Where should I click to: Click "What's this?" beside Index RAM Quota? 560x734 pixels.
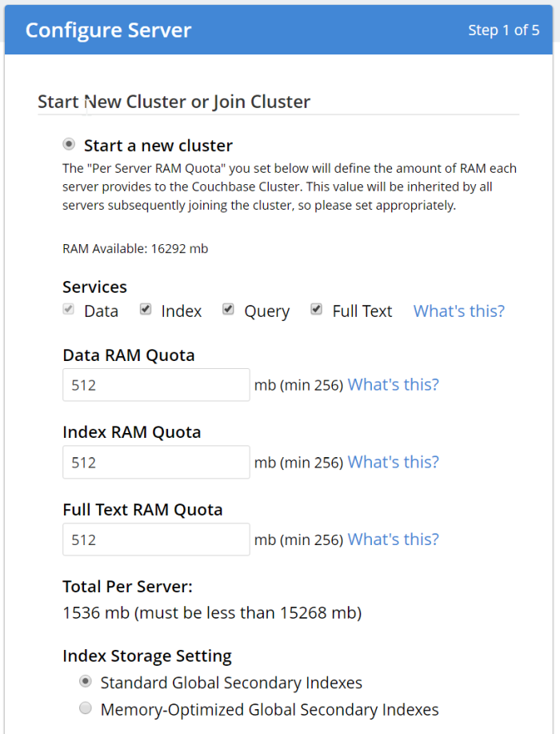[393, 462]
